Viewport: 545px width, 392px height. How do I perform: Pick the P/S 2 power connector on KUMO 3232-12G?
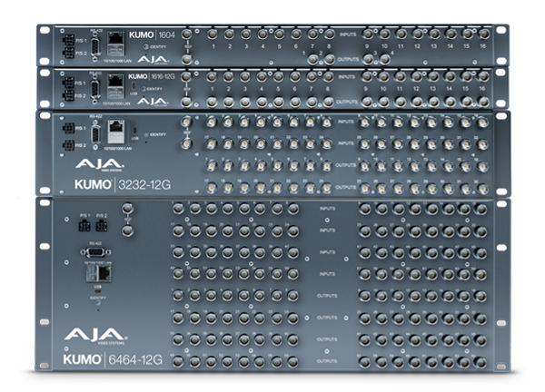click(x=69, y=145)
